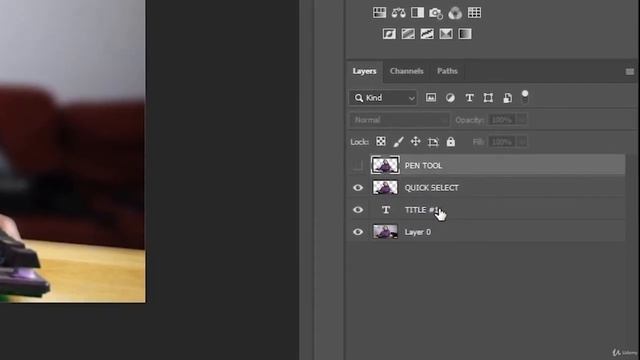Select the QUICK SELECT layer name
The height and width of the screenshot is (360, 640).
pyautogui.click(x=431, y=188)
